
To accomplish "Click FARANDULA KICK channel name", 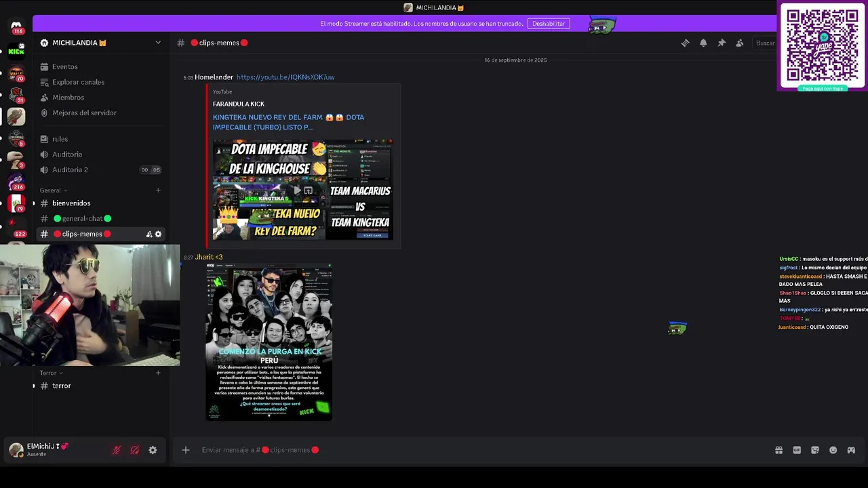I will pos(239,104).
